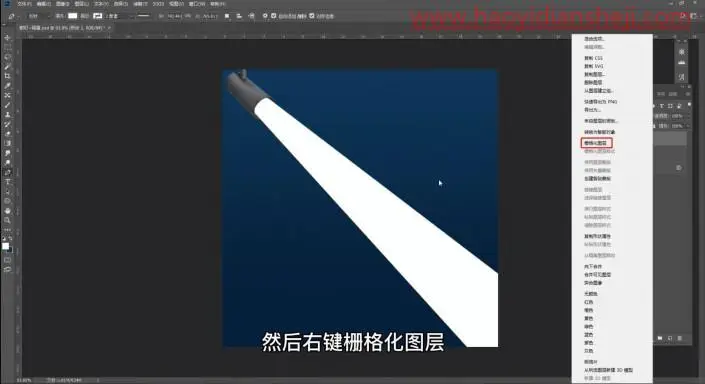Screen dimensions: 705x384
Task: Open the 文件 menu in the menu bar
Action: pos(24,4)
